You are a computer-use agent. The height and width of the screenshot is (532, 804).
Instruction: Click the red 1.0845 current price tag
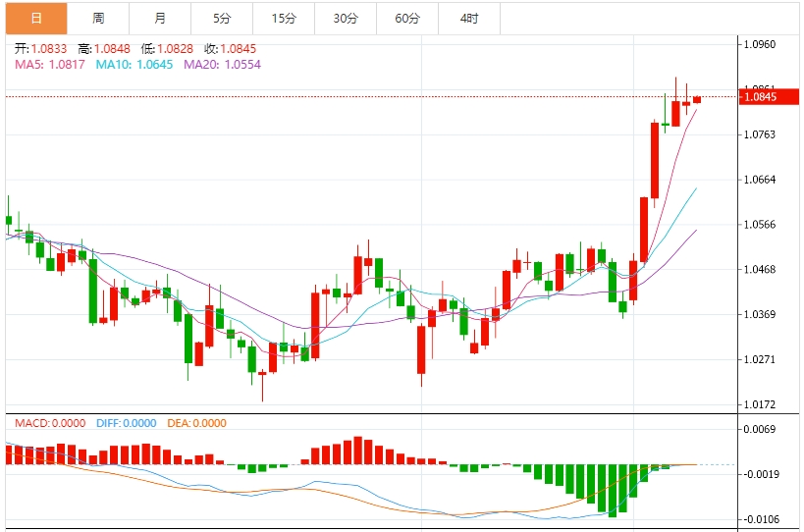[761, 97]
